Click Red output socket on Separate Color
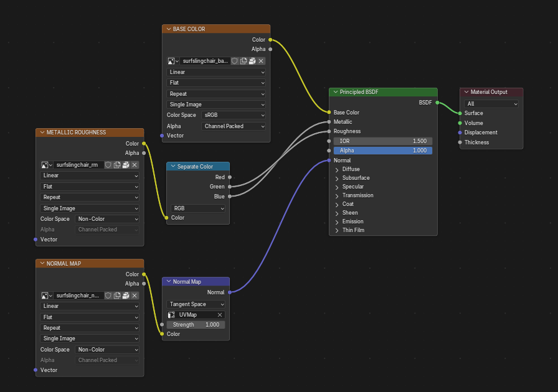 pyautogui.click(x=230, y=177)
